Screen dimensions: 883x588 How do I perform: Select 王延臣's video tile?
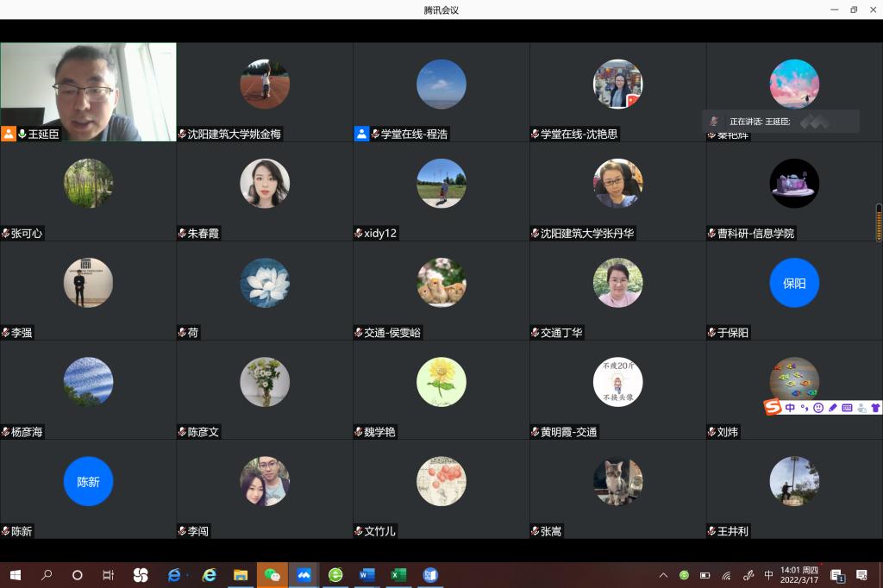pyautogui.click(x=88, y=91)
